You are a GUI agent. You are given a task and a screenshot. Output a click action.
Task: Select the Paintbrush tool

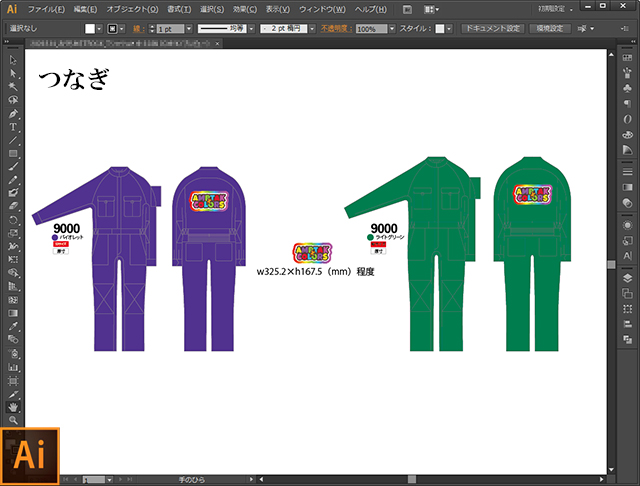(13, 166)
